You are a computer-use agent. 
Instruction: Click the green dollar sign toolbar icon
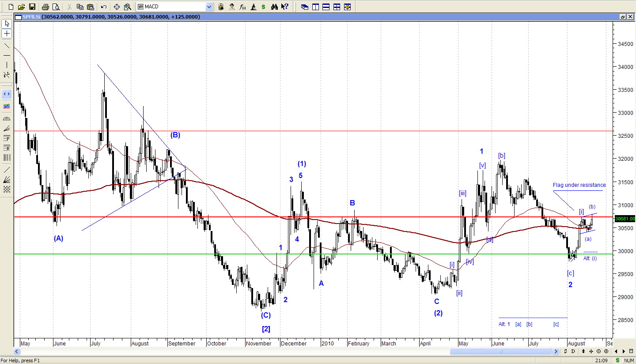(x=264, y=7)
